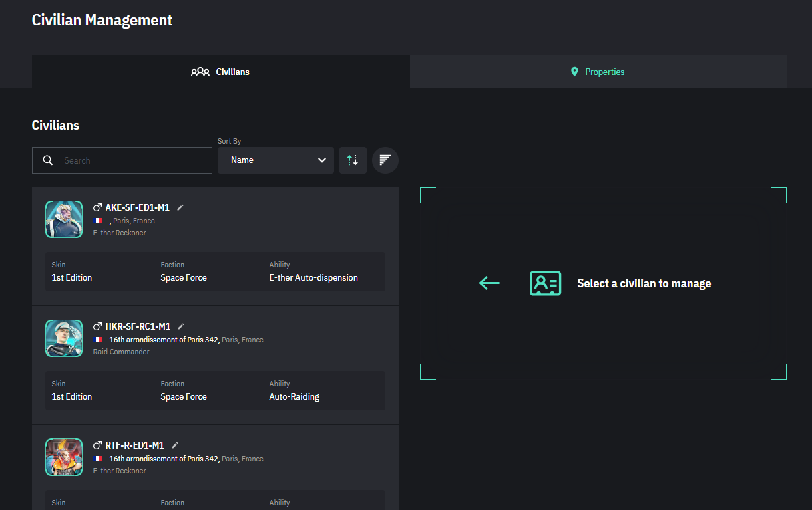Click pencil icon next to RTF-R-ED1-M1

(x=175, y=445)
